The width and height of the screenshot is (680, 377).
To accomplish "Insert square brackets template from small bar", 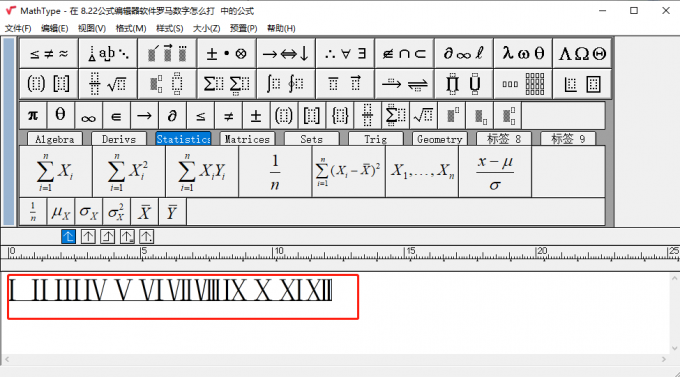I will point(311,116).
